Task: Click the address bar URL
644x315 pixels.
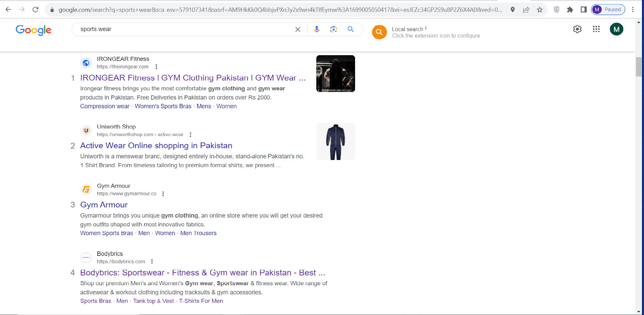Action: (x=281, y=10)
